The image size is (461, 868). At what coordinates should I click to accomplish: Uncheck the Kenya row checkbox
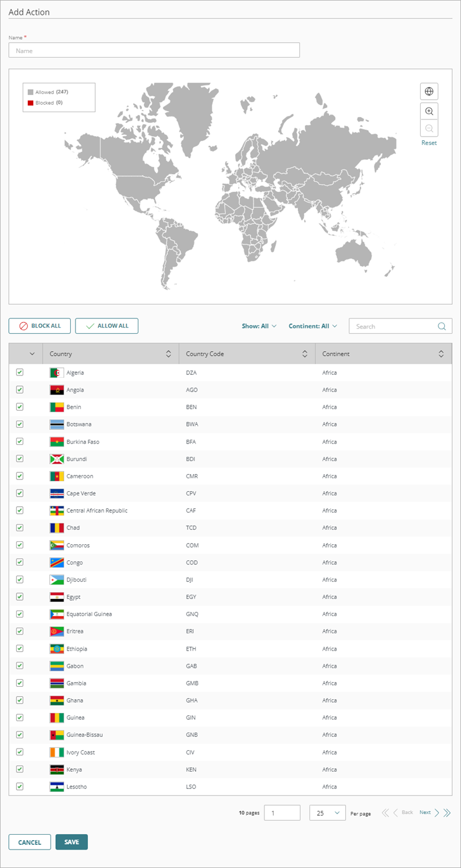pyautogui.click(x=20, y=769)
